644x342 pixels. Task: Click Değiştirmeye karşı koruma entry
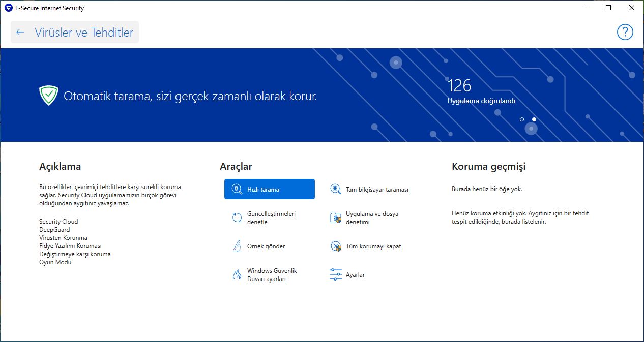pos(75,254)
